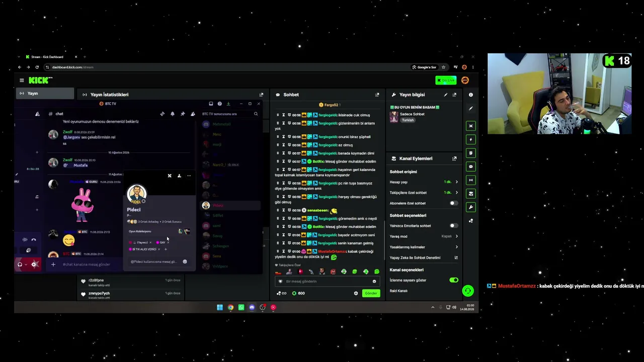Screen dimensions: 644x362
Task: Pop out the Yayın İstatistikleri panel
Action: 261,95
